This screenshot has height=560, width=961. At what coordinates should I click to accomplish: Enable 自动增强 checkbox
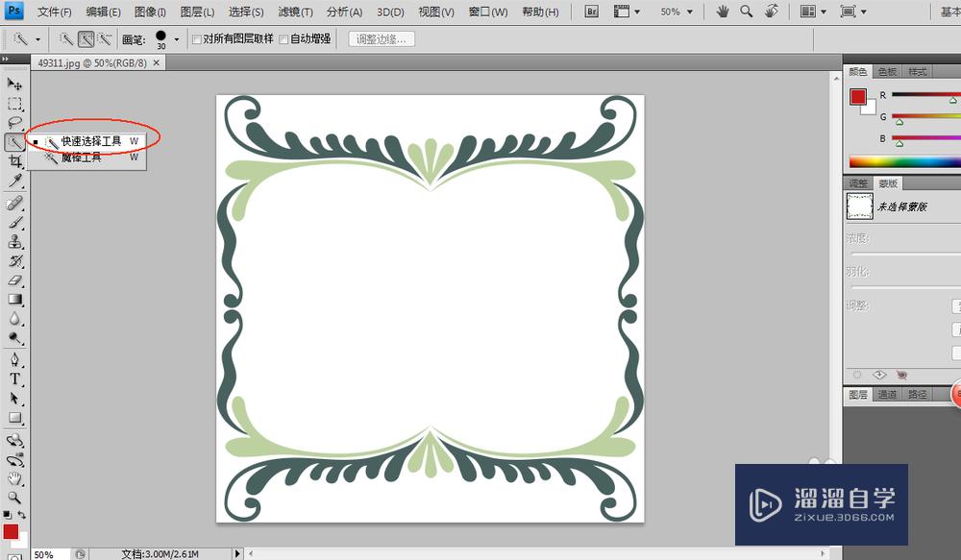pos(283,39)
